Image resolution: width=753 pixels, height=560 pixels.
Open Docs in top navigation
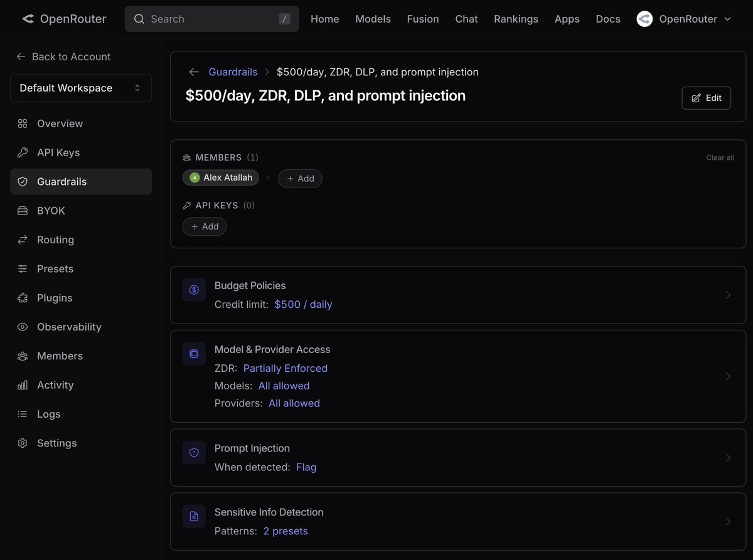[608, 19]
